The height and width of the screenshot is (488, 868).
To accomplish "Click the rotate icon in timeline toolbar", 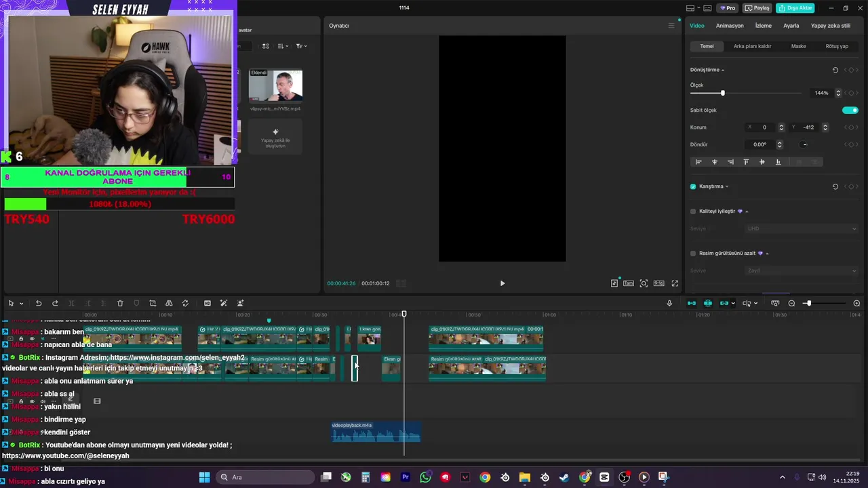I will click(185, 303).
